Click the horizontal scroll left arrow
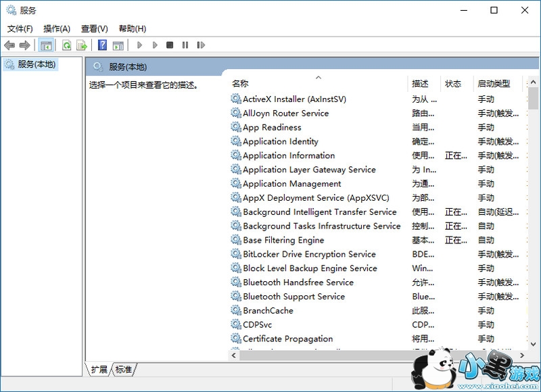This screenshot has height=392, width=541. pyautogui.click(x=234, y=355)
